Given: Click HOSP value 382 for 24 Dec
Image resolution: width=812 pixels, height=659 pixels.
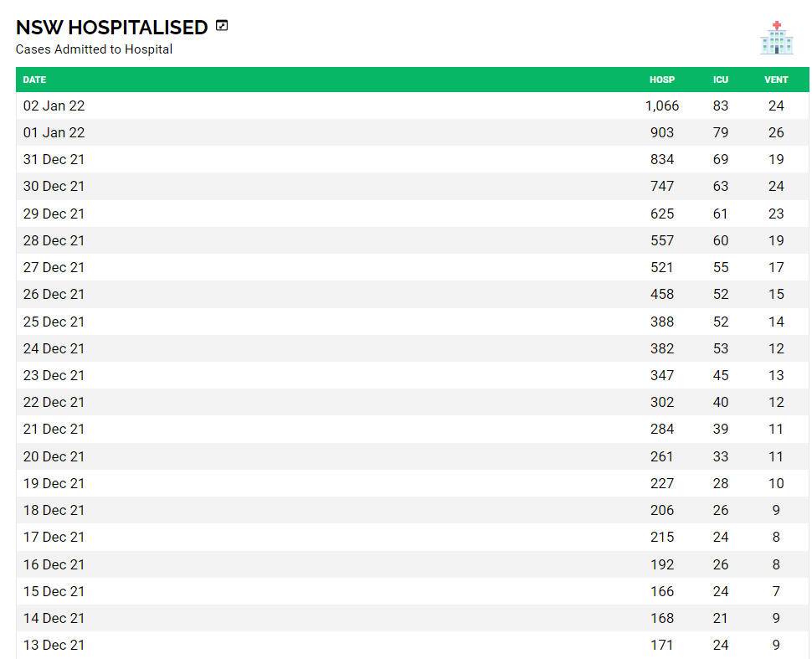Looking at the screenshot, I should 661,348.
